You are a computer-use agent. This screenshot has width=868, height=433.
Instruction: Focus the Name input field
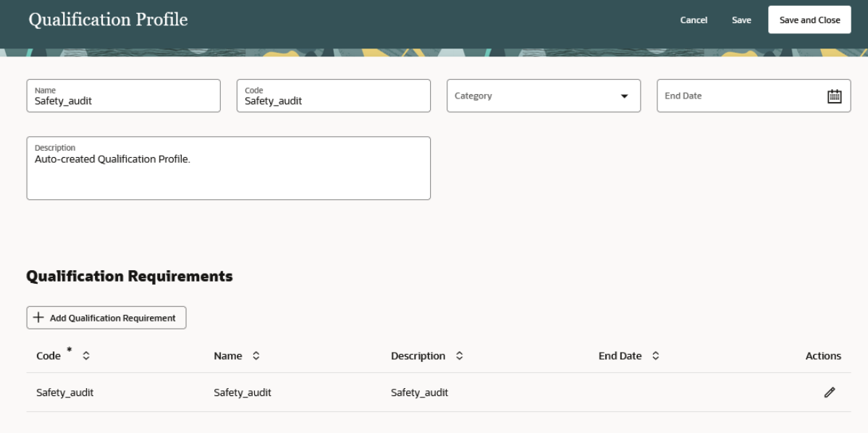[124, 96]
